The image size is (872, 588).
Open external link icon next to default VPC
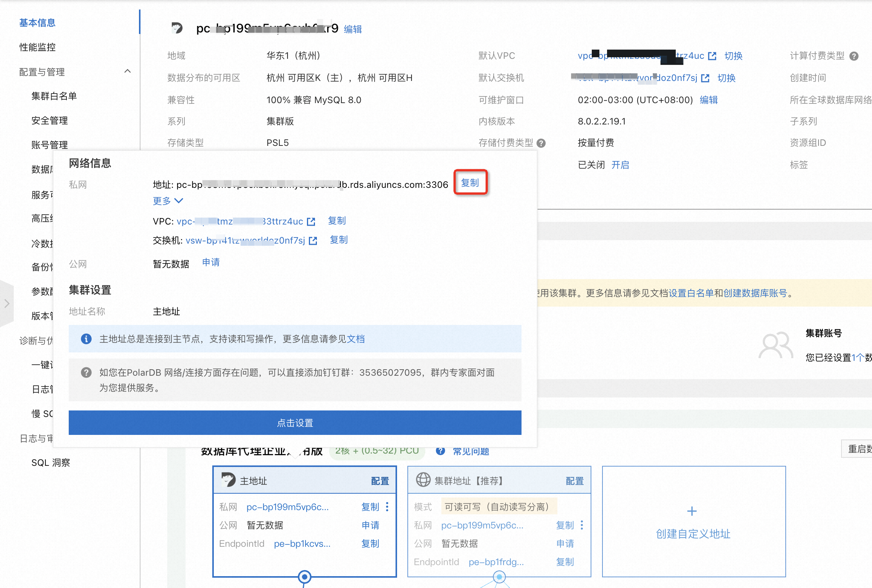pos(712,56)
